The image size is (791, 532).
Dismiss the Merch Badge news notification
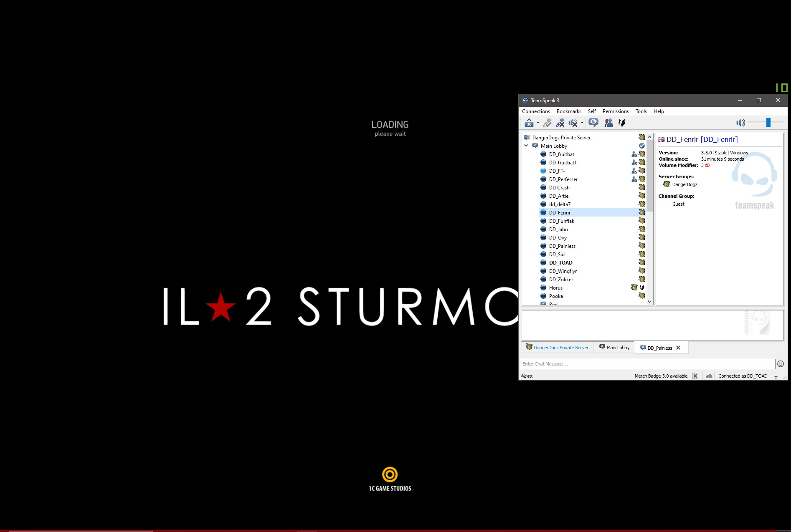[x=695, y=376]
